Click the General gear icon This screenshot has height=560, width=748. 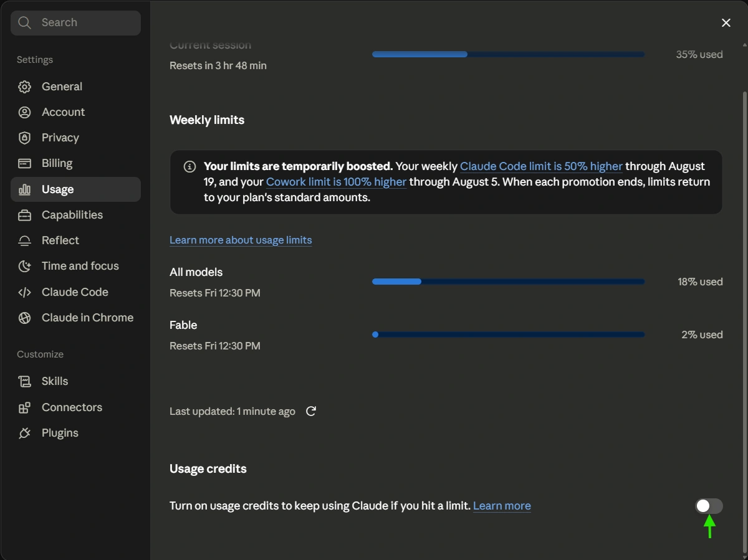(24, 87)
